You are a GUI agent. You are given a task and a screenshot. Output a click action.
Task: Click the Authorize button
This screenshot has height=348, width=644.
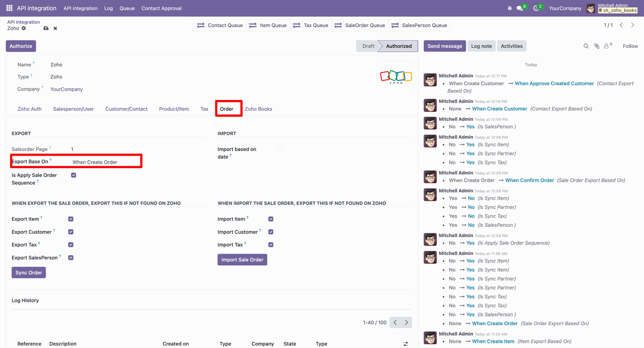pos(21,46)
